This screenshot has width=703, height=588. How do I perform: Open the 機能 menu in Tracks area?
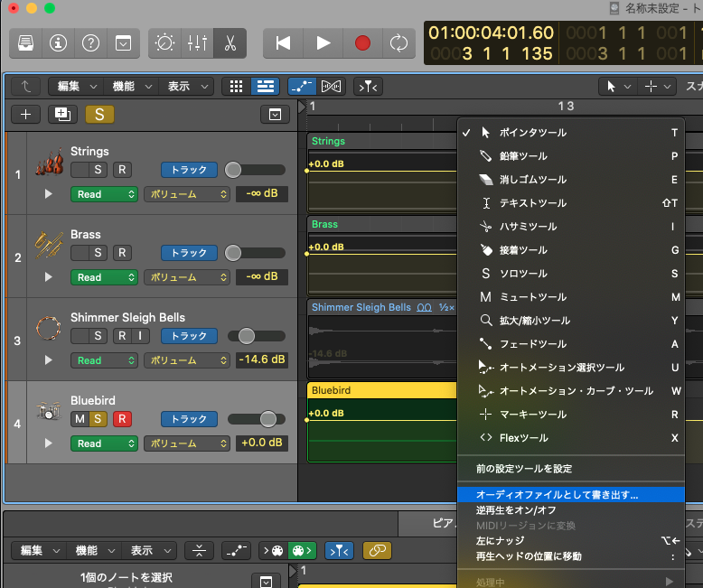131,87
